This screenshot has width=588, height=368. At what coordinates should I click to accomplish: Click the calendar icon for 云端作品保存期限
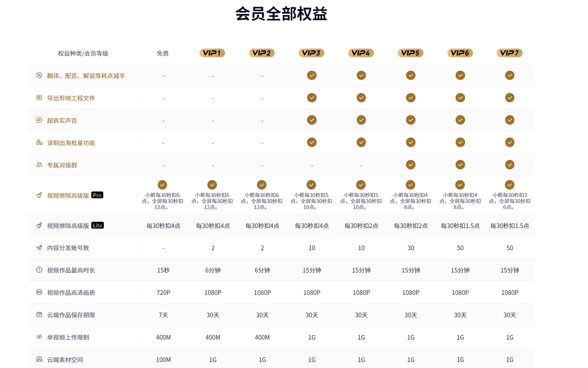pos(39,315)
